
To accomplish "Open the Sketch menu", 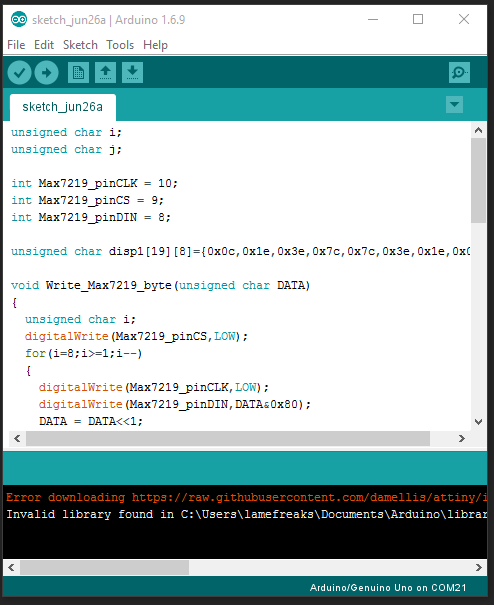I will 80,45.
